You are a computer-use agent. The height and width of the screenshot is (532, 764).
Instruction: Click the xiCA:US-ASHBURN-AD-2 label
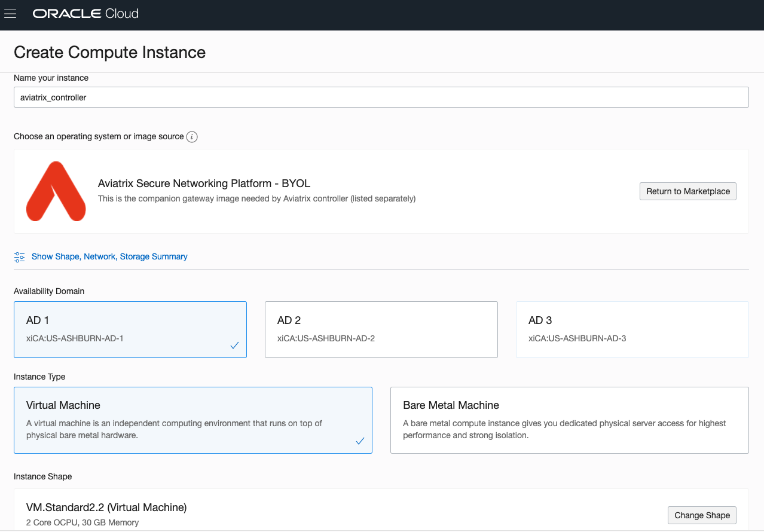pos(326,338)
